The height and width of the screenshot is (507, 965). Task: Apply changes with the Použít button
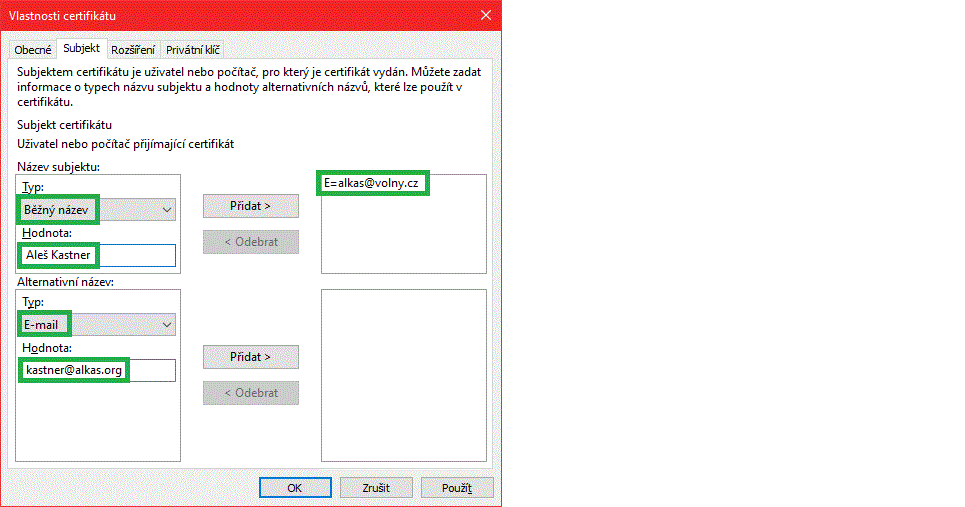[x=456, y=488]
